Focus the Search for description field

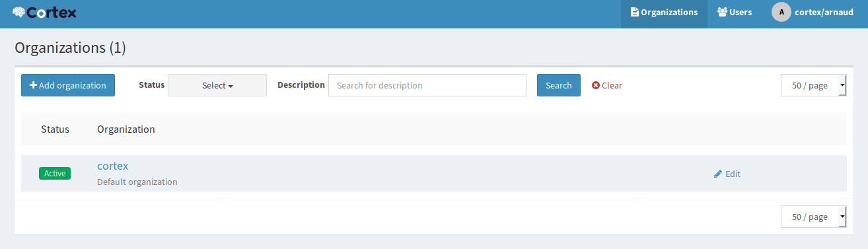427,85
